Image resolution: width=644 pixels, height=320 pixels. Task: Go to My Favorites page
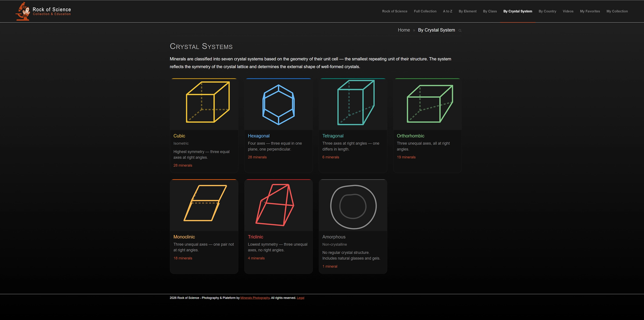click(590, 11)
